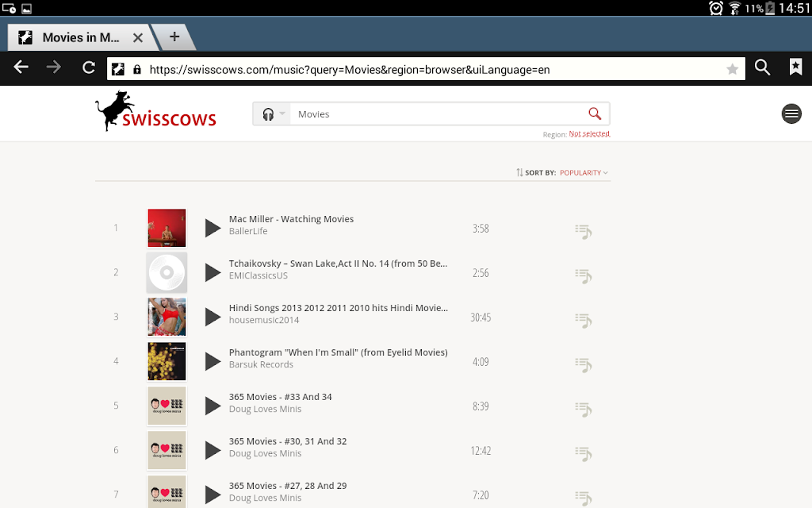
Task: Go forward in browser
Action: pos(53,67)
